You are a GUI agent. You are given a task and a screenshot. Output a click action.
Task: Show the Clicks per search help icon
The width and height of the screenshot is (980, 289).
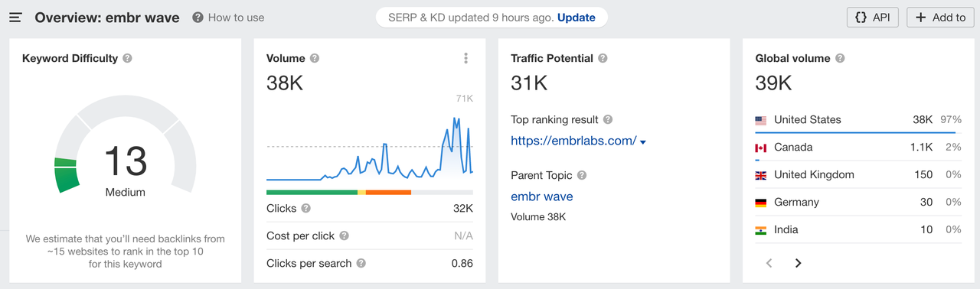pos(361,264)
